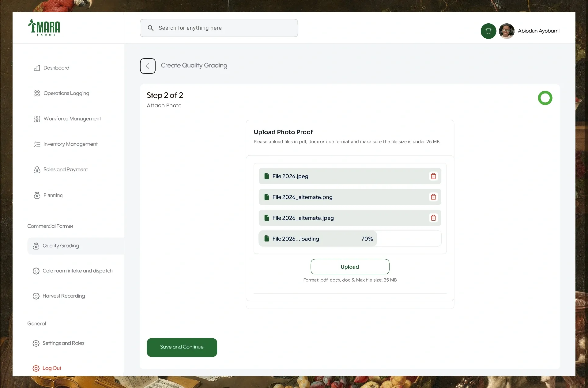The width and height of the screenshot is (588, 388).
Task: Click the File 2026.jpeg document icon
Action: 267,176
